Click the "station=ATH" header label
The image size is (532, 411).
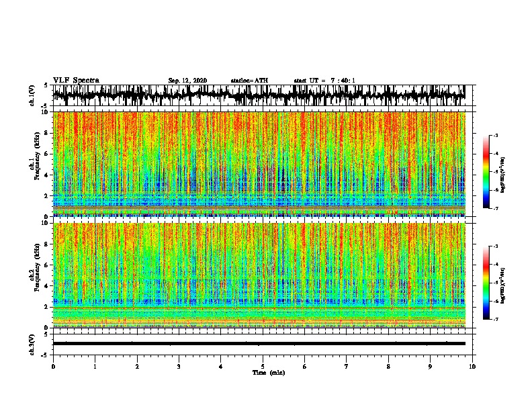(249, 81)
